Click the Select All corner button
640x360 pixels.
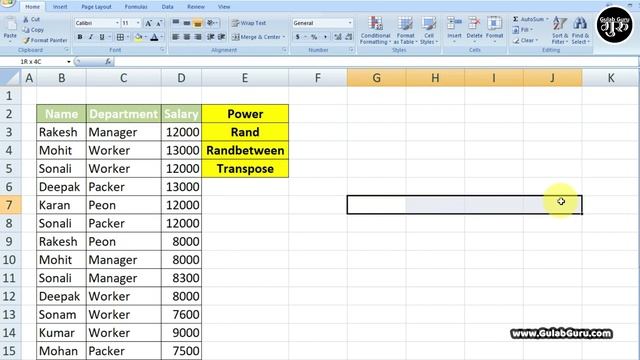click(x=10, y=78)
